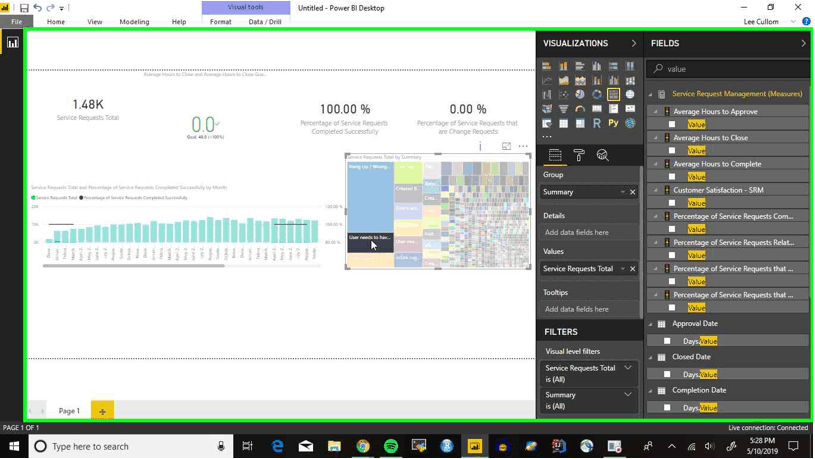
Task: Open dropdown arrow on Summary group field
Action: (623, 192)
